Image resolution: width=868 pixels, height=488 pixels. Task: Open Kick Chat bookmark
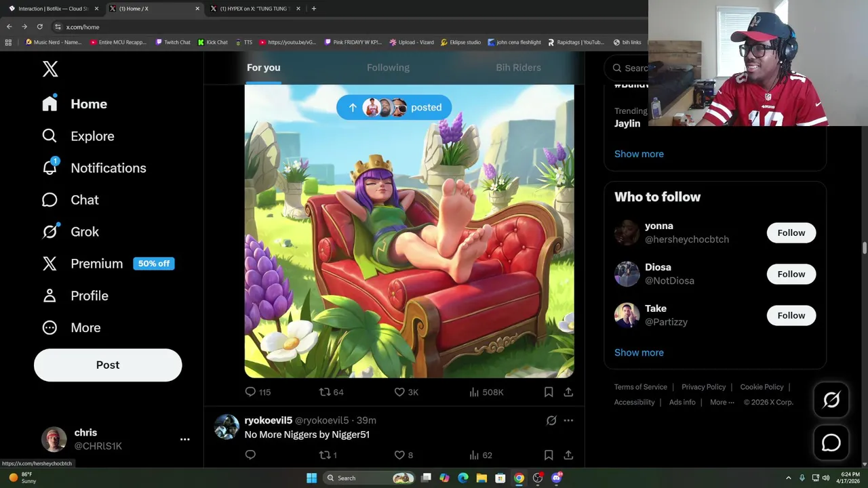[213, 42]
